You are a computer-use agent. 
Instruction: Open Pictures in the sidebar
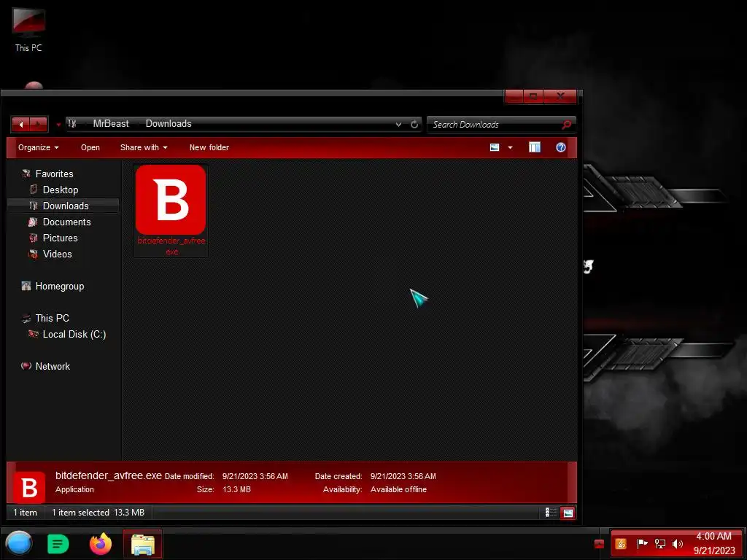(x=60, y=238)
